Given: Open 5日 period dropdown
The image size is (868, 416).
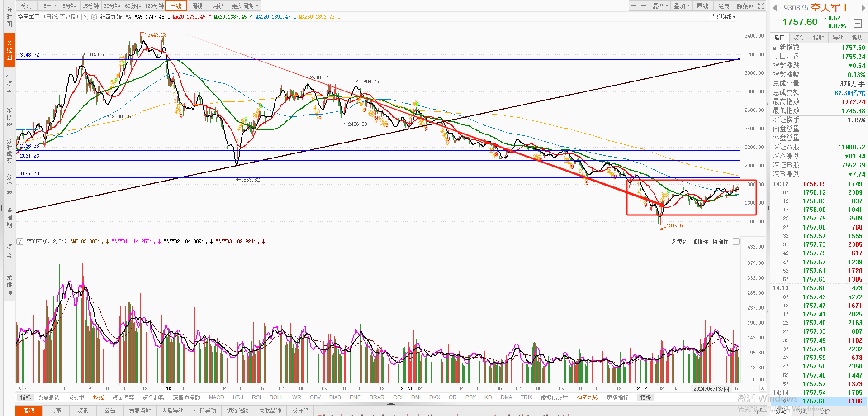Looking at the screenshot, I should (x=50, y=6).
